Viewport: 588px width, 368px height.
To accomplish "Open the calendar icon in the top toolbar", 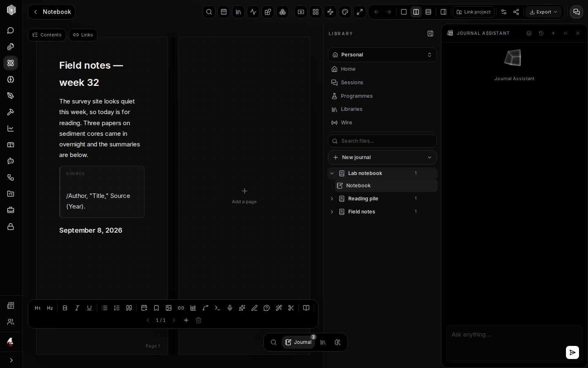I will coord(224,12).
